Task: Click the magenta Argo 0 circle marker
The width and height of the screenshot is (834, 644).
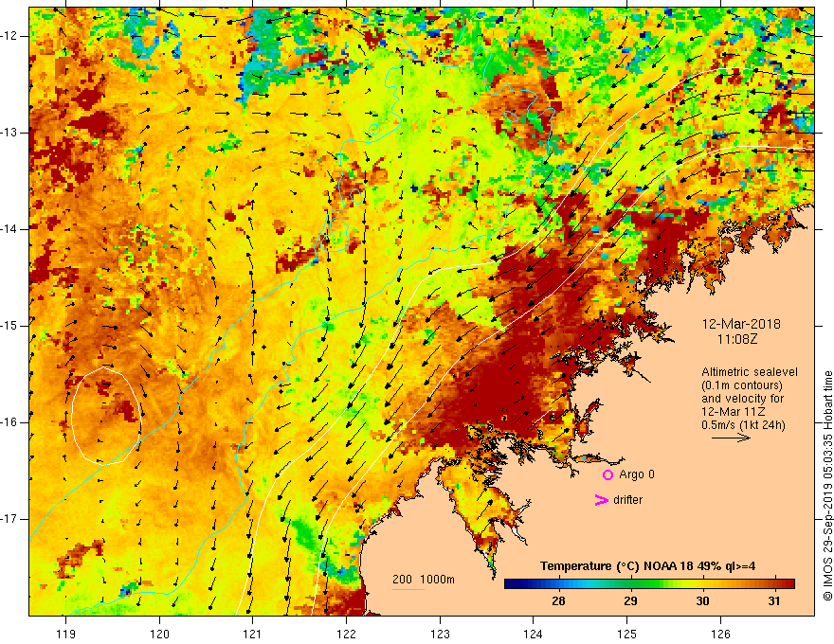Action: click(607, 474)
